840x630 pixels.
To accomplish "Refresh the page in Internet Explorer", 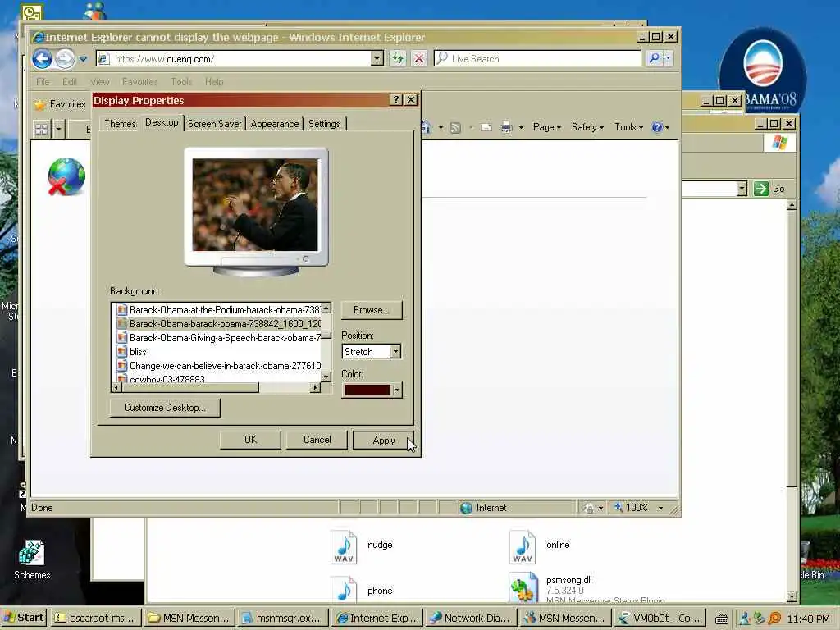I will click(398, 58).
